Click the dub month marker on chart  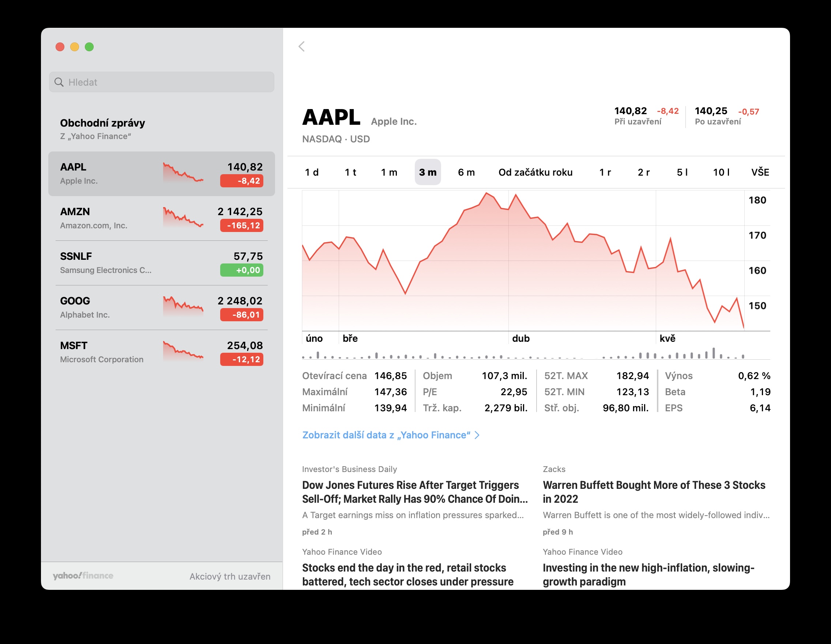(x=520, y=338)
